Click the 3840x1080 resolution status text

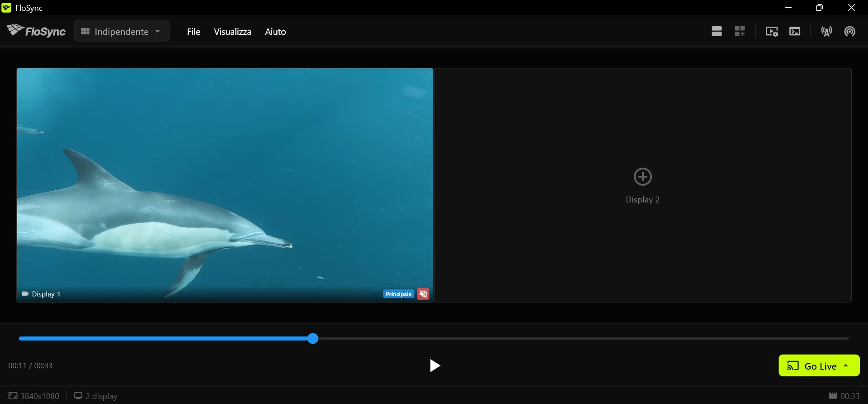coord(40,396)
